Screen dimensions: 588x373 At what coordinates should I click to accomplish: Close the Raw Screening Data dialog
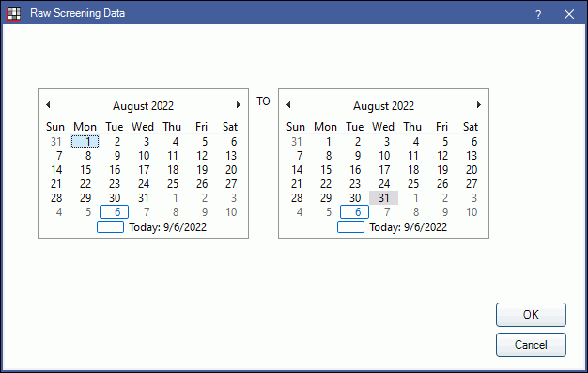569,14
